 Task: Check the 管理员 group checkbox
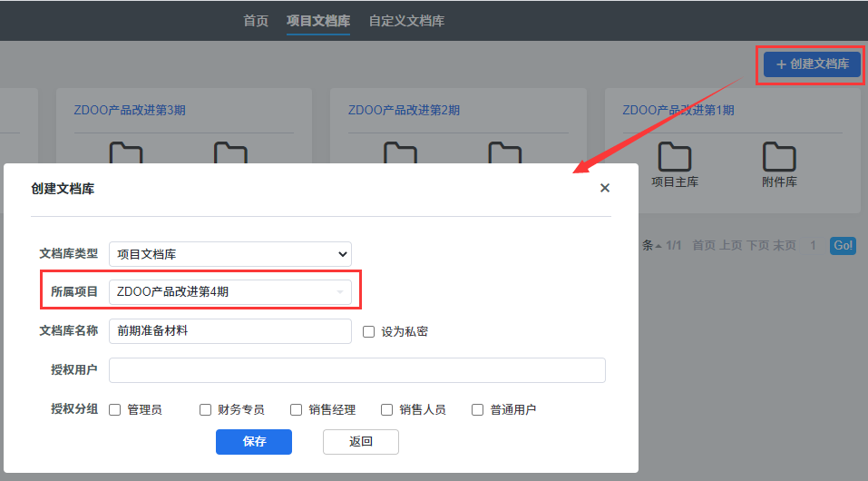coord(115,410)
